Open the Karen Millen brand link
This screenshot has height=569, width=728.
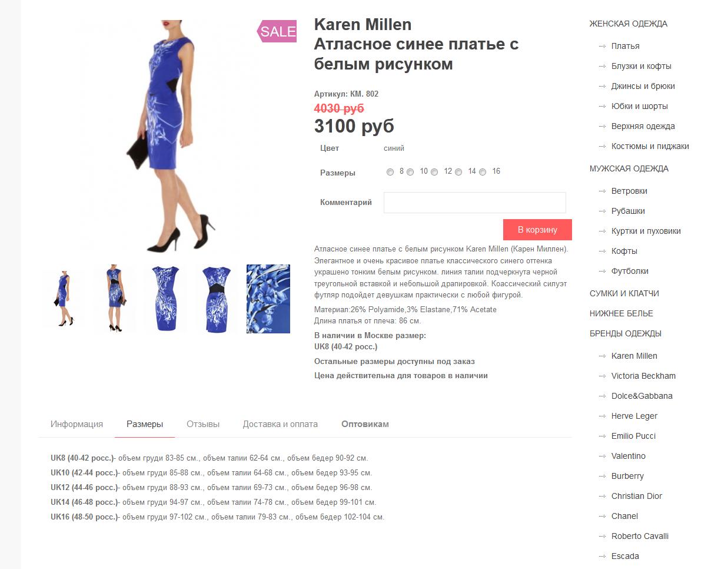pyautogui.click(x=634, y=356)
